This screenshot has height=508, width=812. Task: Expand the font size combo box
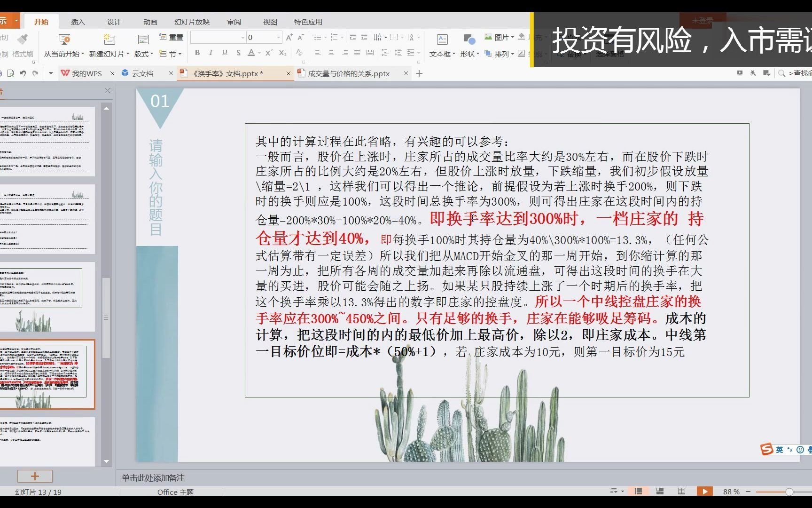tap(278, 38)
